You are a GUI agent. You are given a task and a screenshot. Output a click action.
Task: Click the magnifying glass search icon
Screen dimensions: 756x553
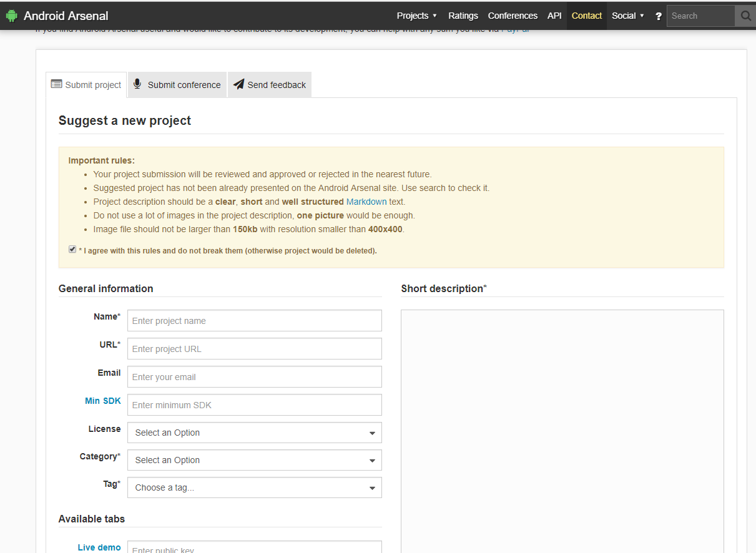coord(745,16)
